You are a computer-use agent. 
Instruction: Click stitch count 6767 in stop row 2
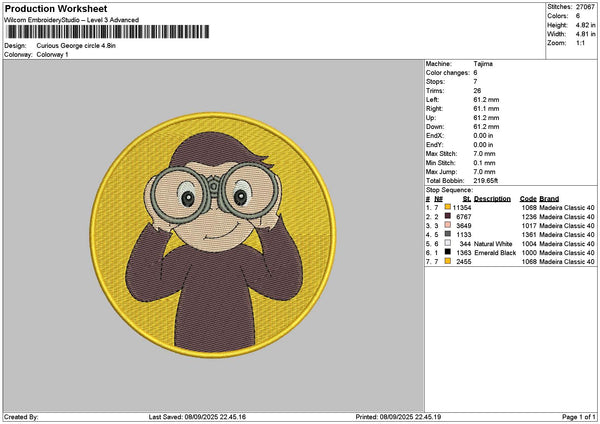tap(464, 217)
